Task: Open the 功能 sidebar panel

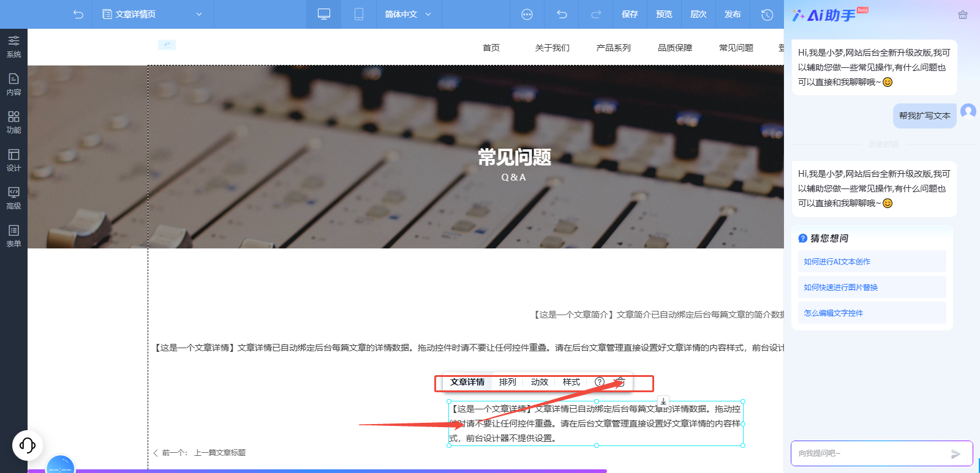Action: (x=13, y=122)
